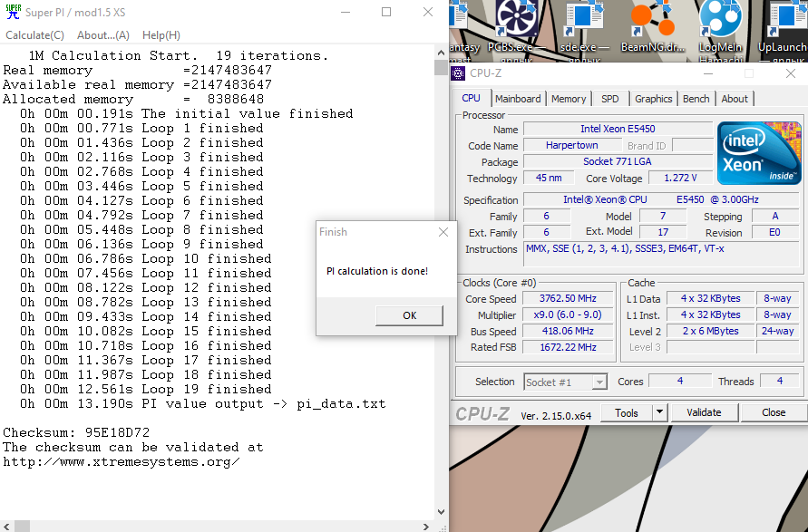The width and height of the screenshot is (808, 532).
Task: Open the About menu in Super PI
Action: pos(103,35)
